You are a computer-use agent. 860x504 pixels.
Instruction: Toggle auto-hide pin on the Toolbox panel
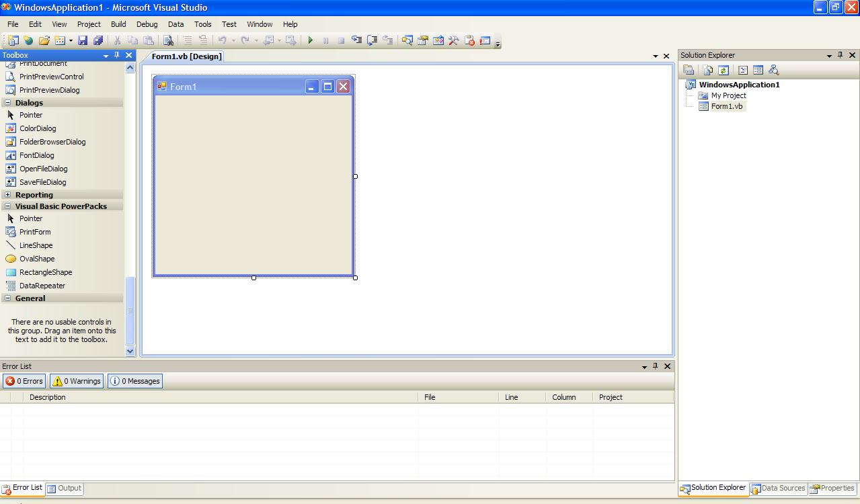click(x=117, y=55)
